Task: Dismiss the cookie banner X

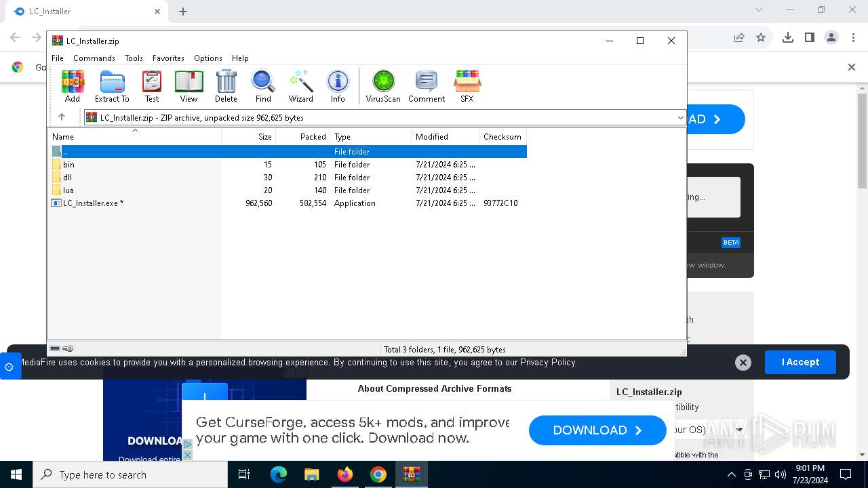Action: coord(743,363)
